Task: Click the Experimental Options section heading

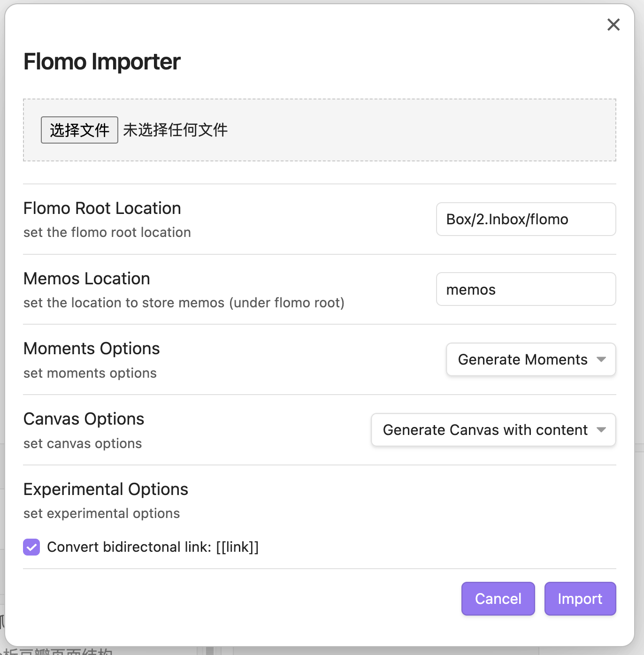Action: point(106,489)
